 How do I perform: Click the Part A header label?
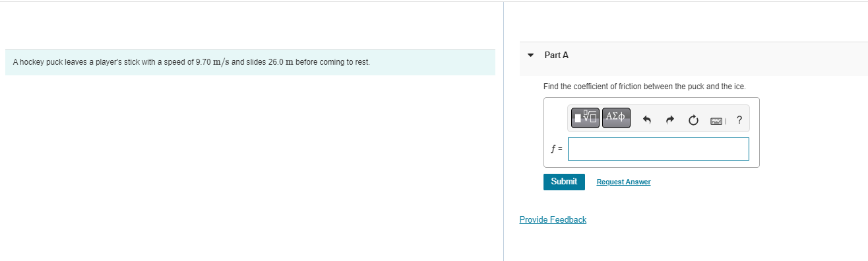(557, 56)
